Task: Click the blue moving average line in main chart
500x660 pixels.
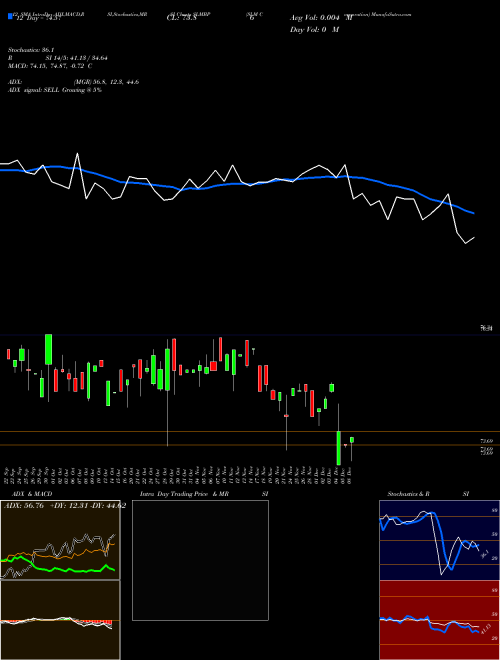Action: (x=236, y=184)
